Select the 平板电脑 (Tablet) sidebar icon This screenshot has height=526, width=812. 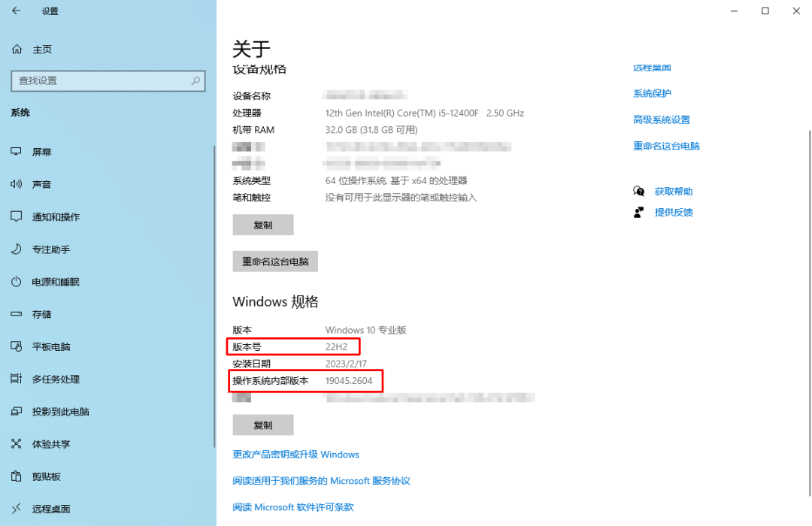48,346
